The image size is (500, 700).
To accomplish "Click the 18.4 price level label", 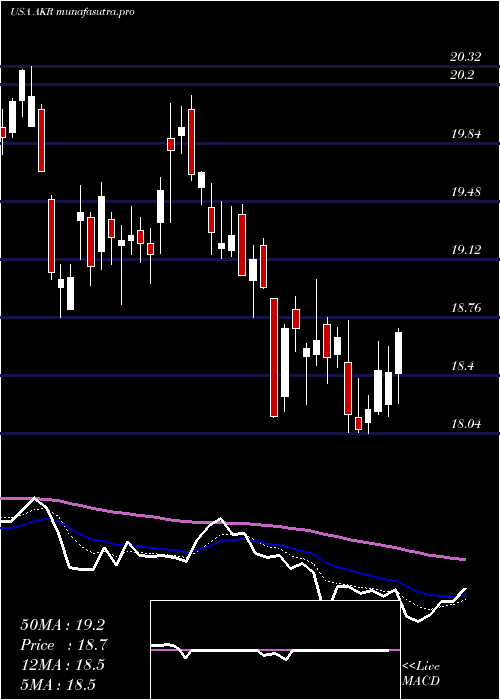I will 462,366.
